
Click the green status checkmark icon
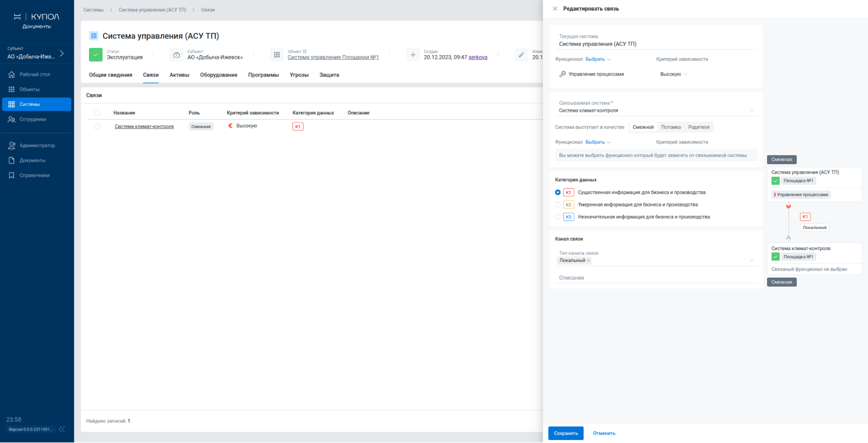(96, 55)
